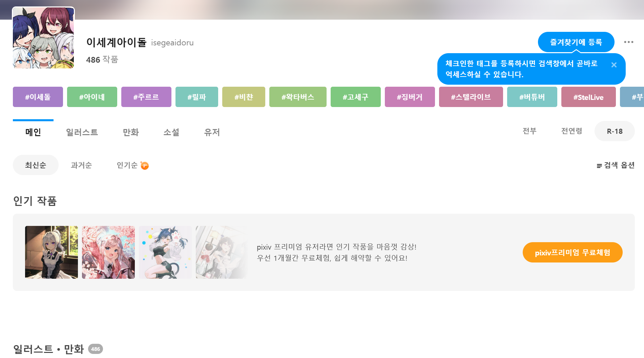Click the 인기 작품 heading
Viewport: 644px width, 358px height.
35,201
